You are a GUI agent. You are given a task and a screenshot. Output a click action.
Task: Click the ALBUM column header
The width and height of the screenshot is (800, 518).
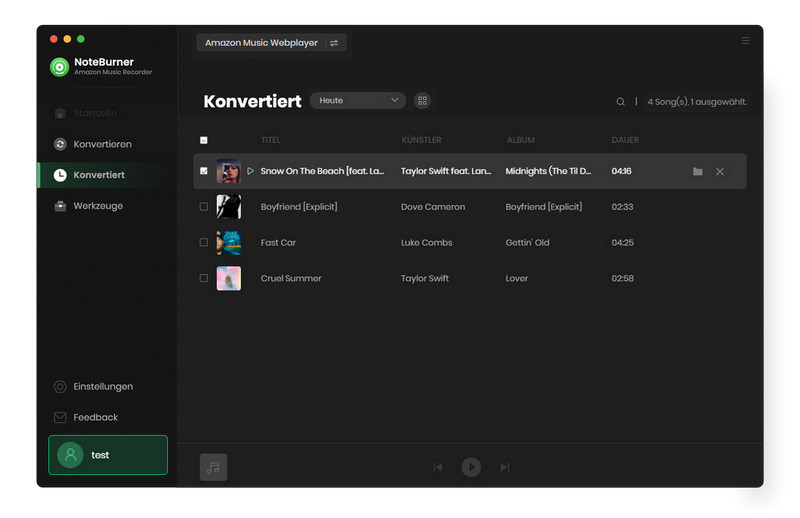tap(520, 140)
